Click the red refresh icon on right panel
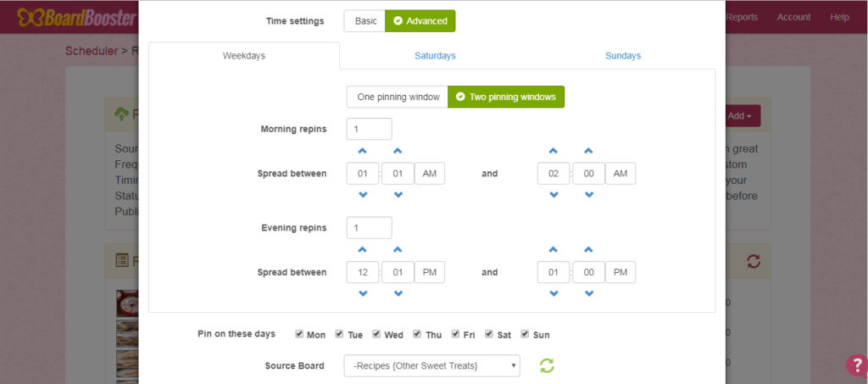This screenshot has width=868, height=384. pos(754,261)
